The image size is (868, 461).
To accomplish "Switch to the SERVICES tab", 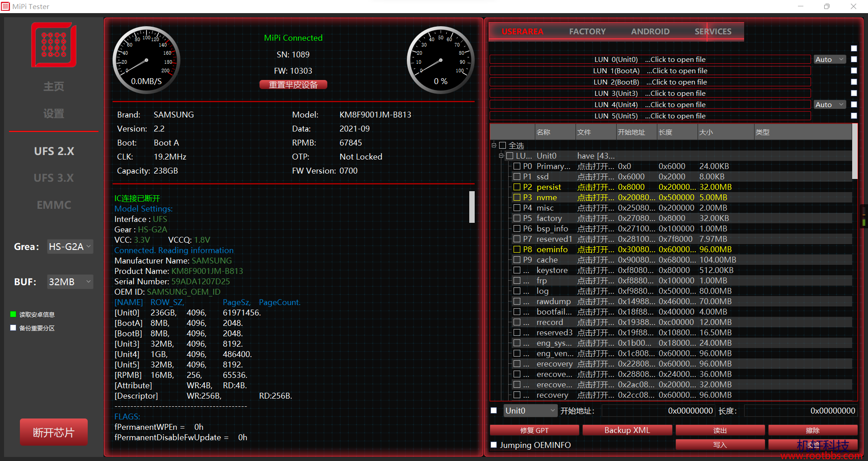I will [713, 32].
